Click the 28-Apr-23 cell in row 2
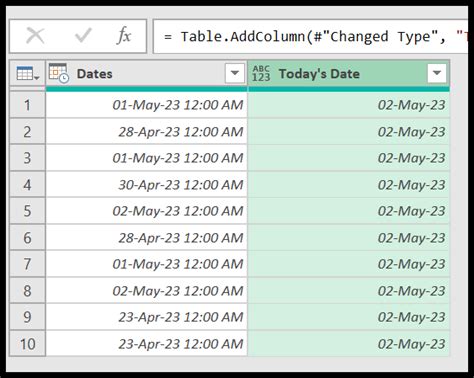Viewport: 474px width, 378px height. [147, 132]
